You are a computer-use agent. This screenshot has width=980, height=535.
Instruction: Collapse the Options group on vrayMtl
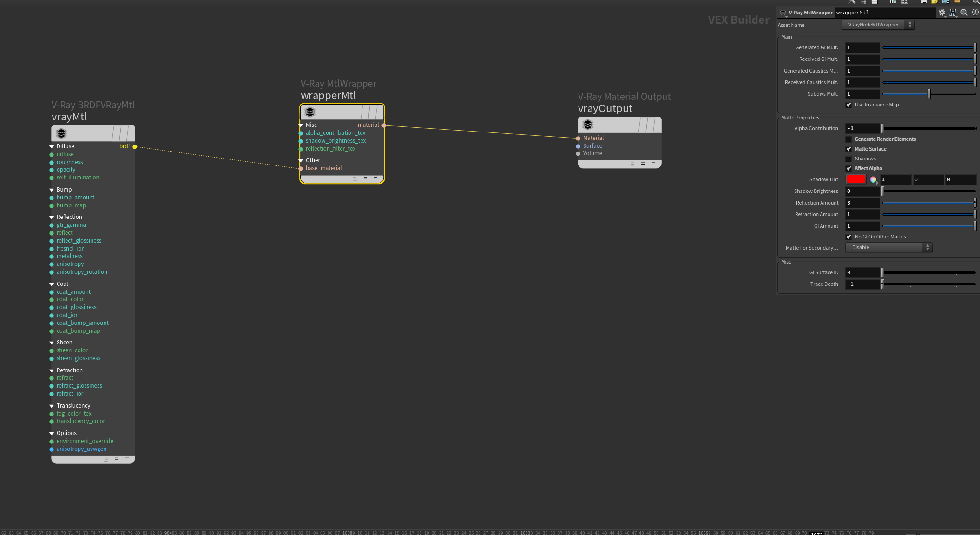52,433
